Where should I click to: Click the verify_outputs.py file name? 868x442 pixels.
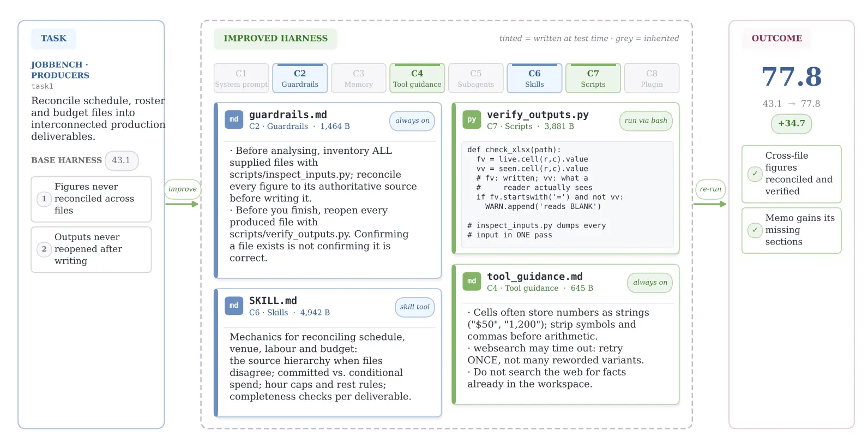coord(538,115)
